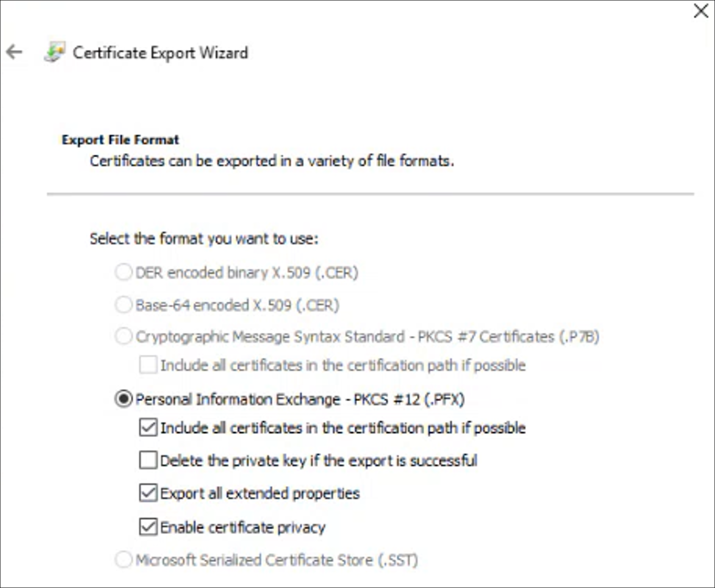This screenshot has height=588, width=715.
Task: Select Base-64 encoded X.509 radio button
Action: tap(124, 305)
